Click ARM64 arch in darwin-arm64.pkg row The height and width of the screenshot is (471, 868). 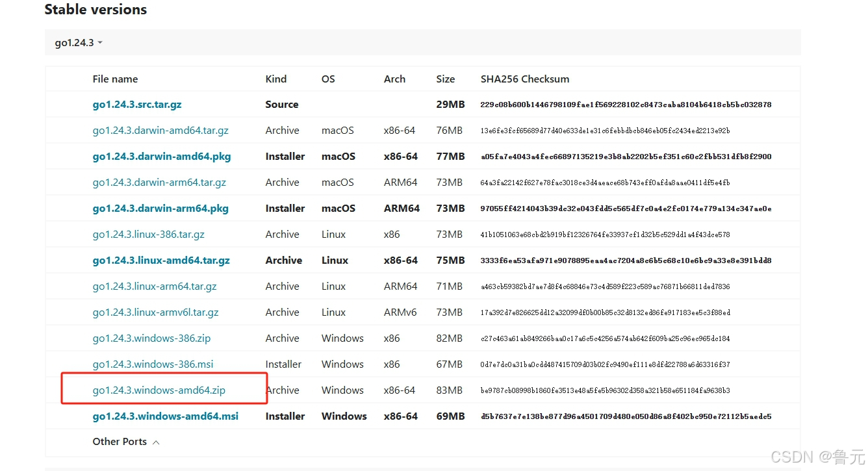click(402, 209)
